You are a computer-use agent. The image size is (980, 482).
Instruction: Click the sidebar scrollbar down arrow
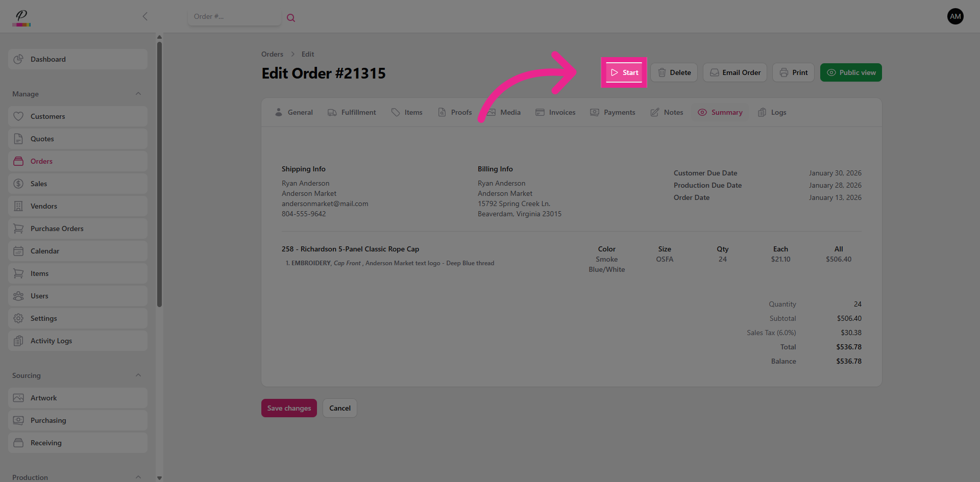[159, 478]
